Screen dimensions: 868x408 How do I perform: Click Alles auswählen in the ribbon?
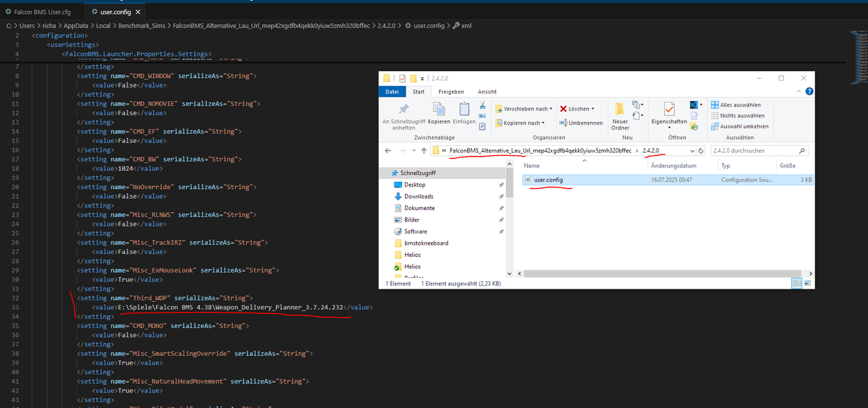[x=736, y=105]
